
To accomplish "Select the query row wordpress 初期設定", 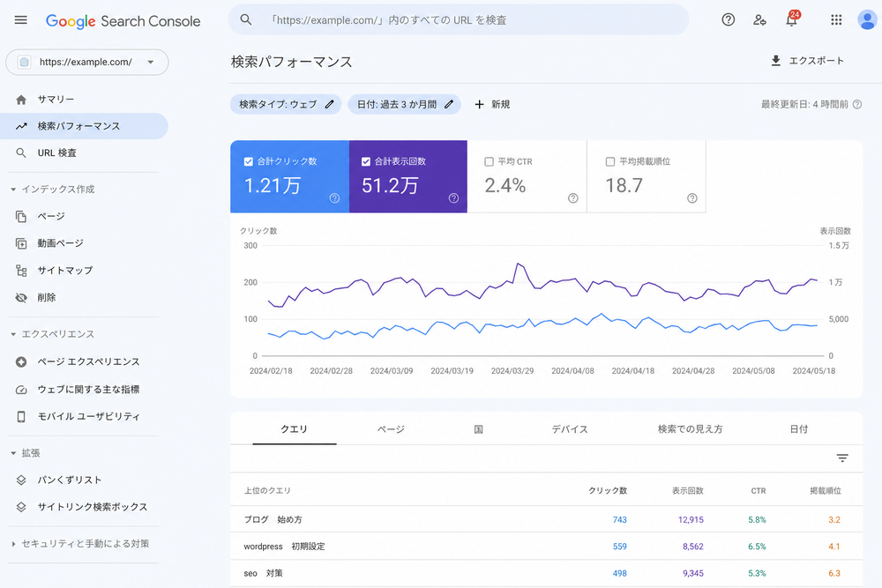I will point(546,547).
